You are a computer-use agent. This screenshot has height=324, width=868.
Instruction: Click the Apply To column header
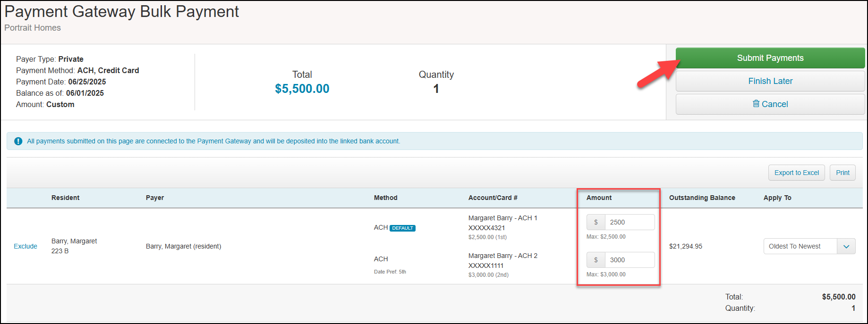click(777, 198)
